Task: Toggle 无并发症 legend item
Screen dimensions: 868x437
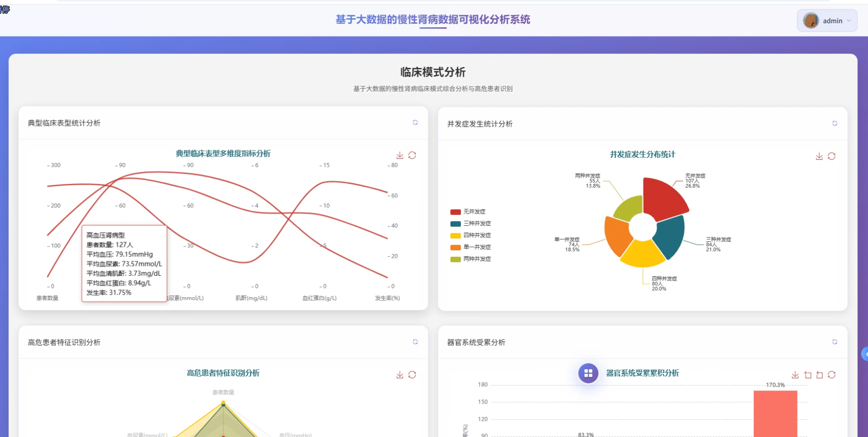Action: (468, 212)
